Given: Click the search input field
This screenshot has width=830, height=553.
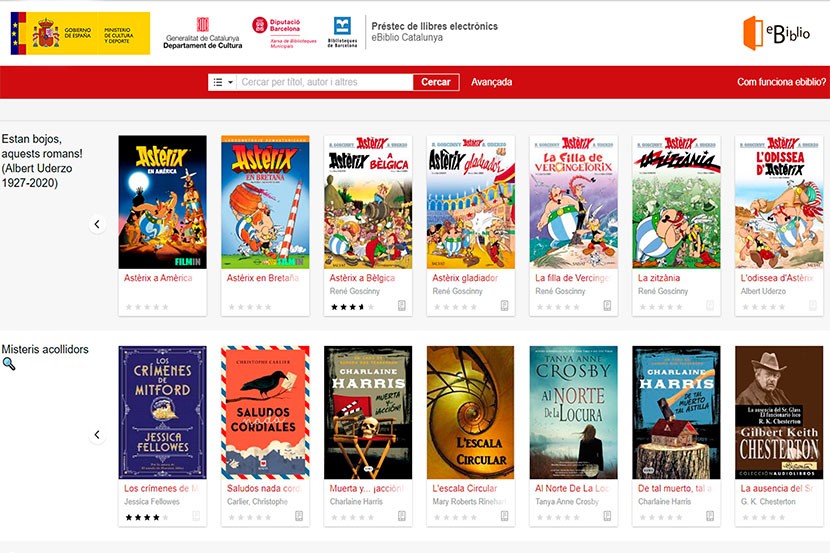Looking at the screenshot, I should pos(324,82).
